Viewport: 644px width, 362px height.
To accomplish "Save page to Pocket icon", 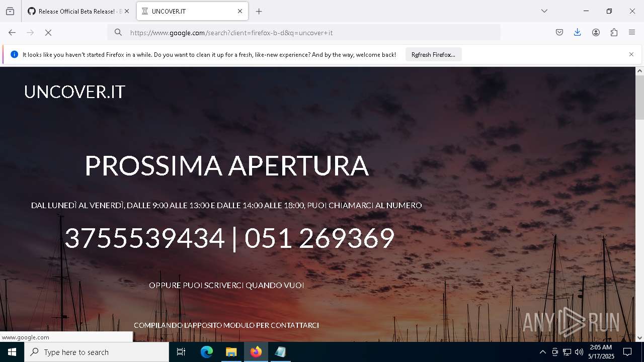I will (559, 33).
